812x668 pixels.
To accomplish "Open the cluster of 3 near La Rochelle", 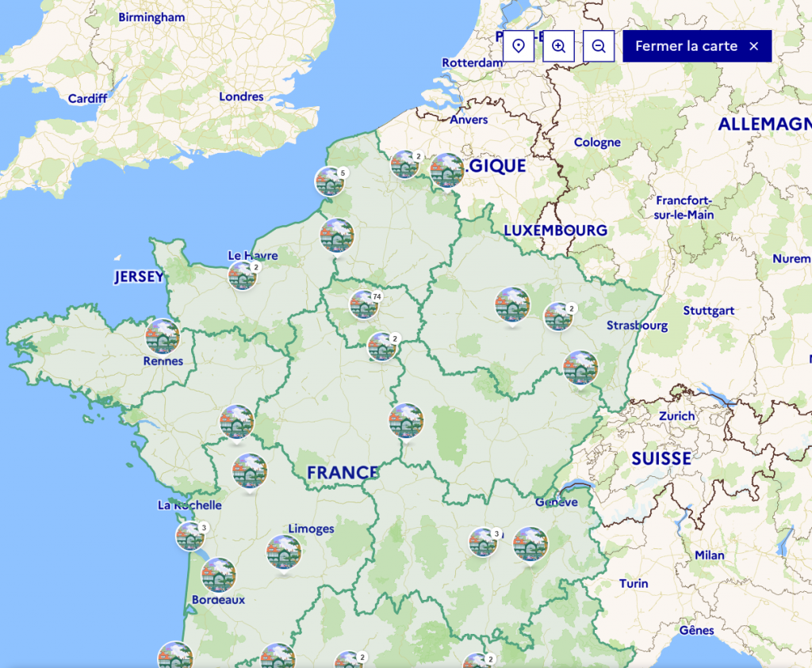I will tap(190, 536).
